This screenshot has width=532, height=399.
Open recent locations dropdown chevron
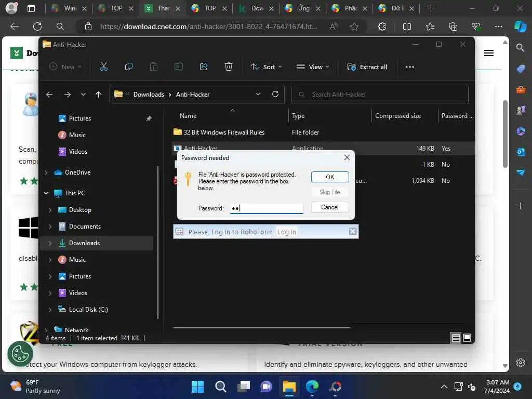pos(83,95)
